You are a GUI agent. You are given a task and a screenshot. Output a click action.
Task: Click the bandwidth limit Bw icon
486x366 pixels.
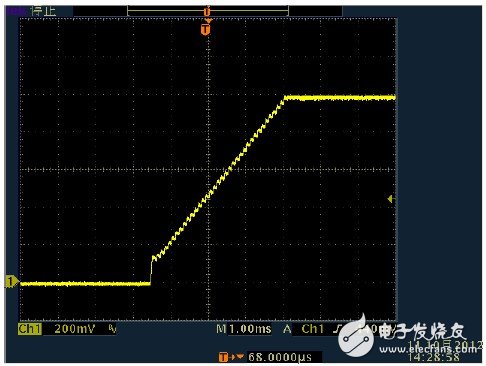[x=112, y=329]
